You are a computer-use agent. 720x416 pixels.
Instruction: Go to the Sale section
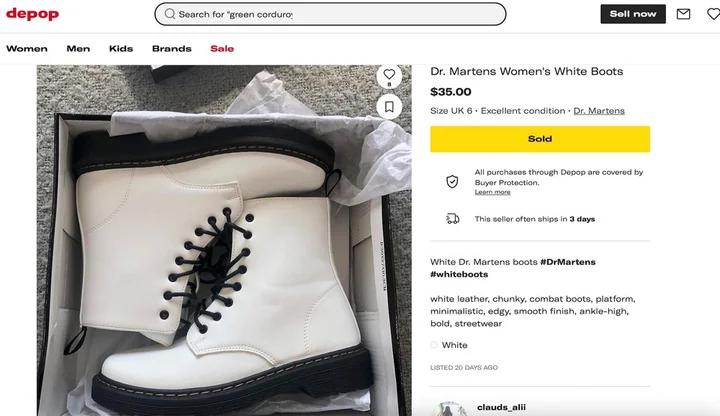[x=222, y=48]
